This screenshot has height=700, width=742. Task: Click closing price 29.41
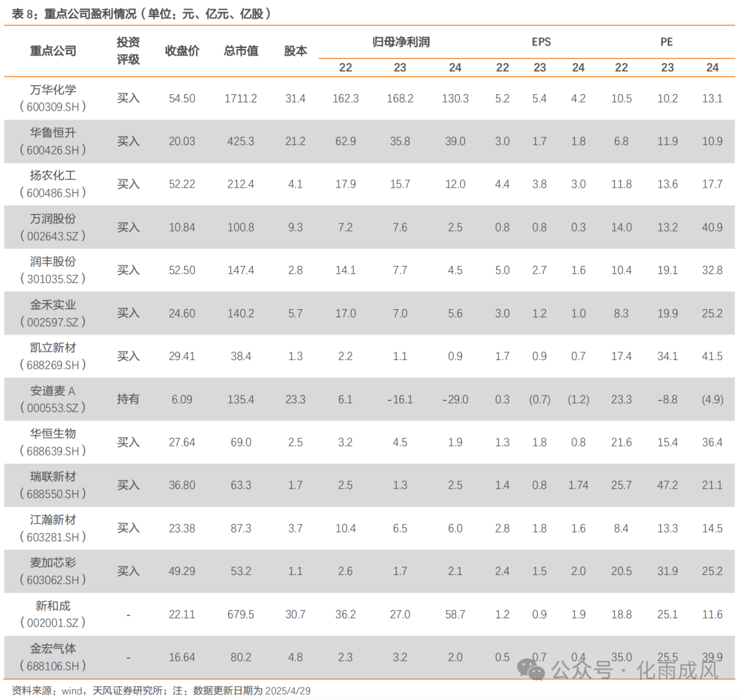pyautogui.click(x=182, y=357)
